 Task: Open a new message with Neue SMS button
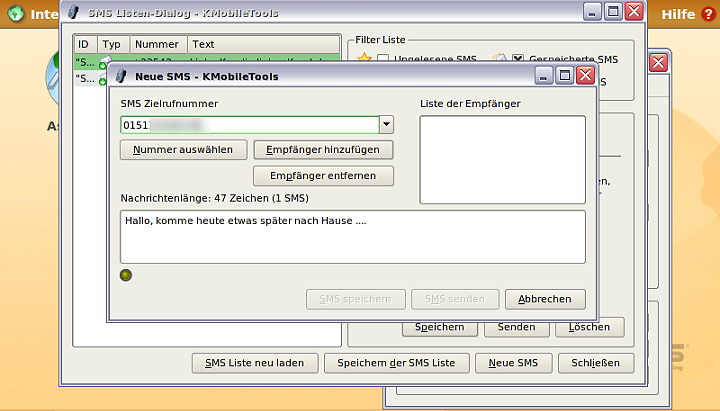click(x=513, y=363)
